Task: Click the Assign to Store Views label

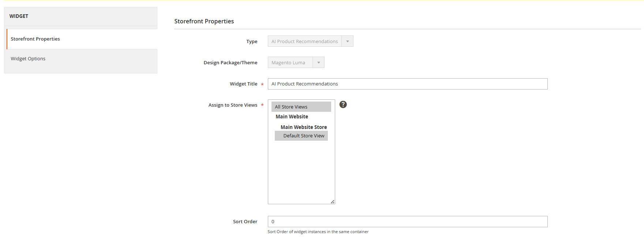Action: click(233, 105)
